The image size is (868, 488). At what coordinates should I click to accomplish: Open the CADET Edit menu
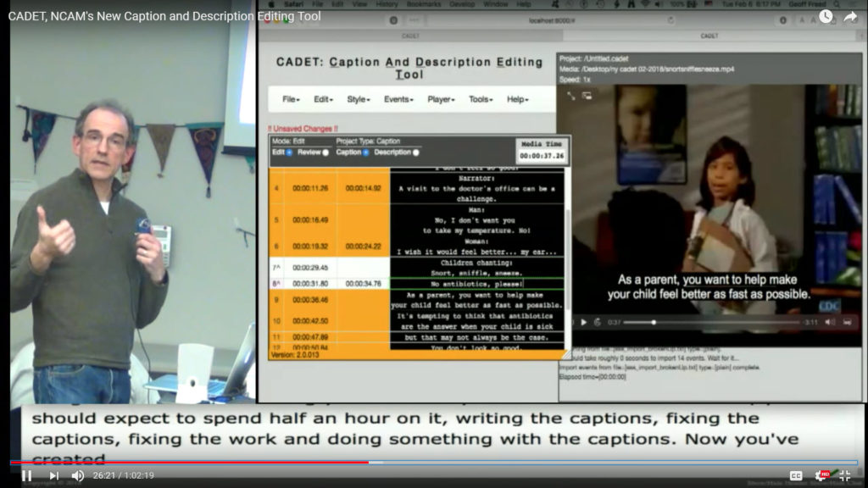323,100
